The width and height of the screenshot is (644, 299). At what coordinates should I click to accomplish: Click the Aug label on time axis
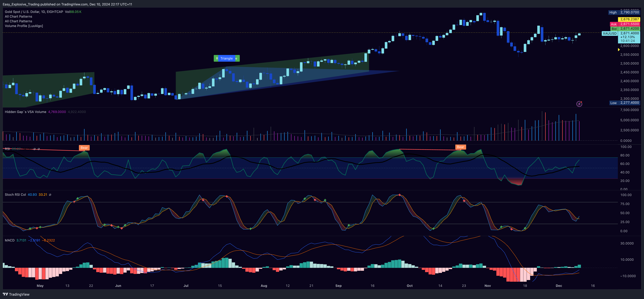(x=264, y=286)
